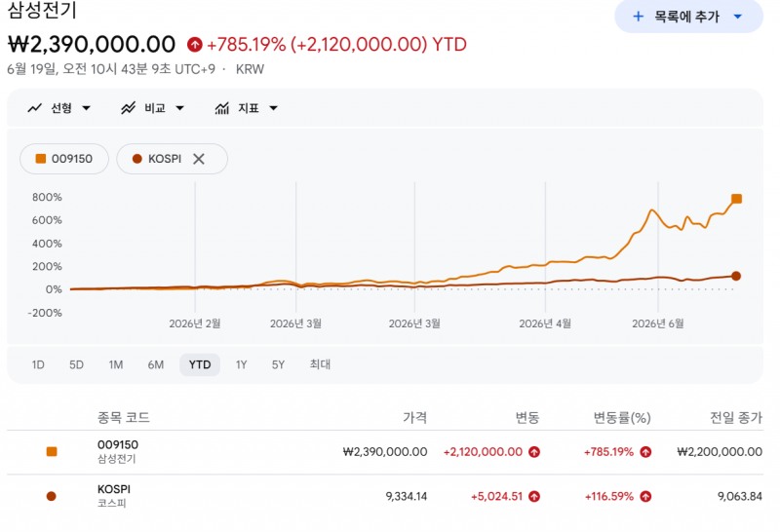Switch chart range to 1D
Viewport: 780px width, 532px height.
click(x=38, y=365)
